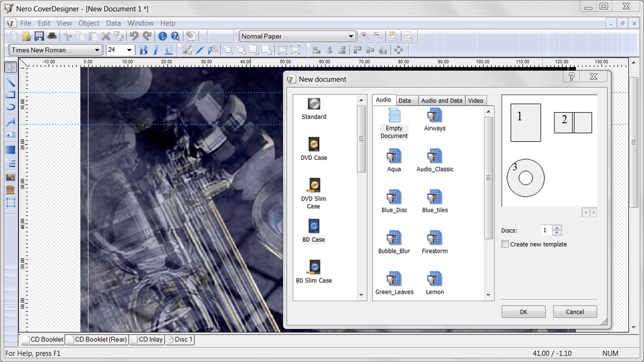
Task: Select the Line drawing tool
Action: click(11, 82)
